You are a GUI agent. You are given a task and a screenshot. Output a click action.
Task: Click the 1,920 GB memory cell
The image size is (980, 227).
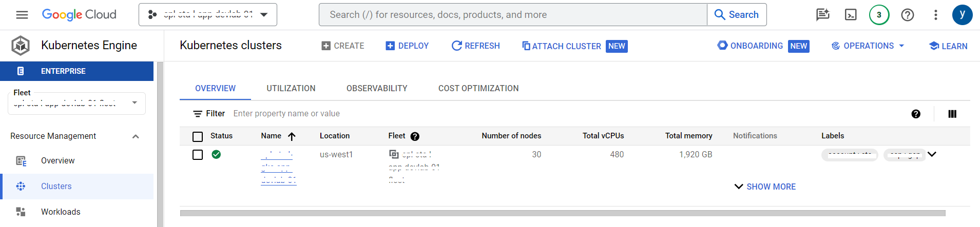(696, 154)
